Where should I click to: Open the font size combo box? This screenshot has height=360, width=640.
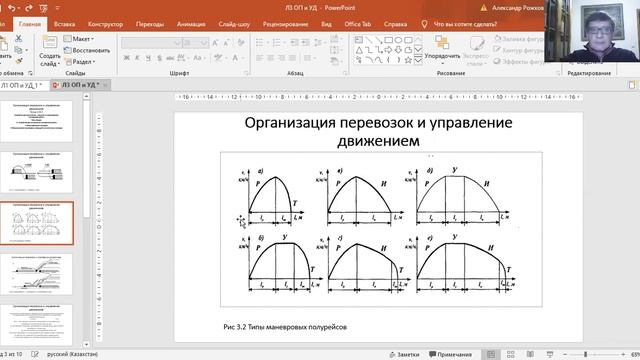196,43
